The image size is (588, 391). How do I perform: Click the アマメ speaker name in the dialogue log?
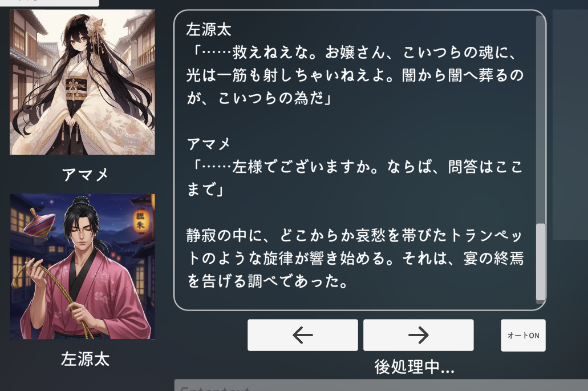click(209, 144)
